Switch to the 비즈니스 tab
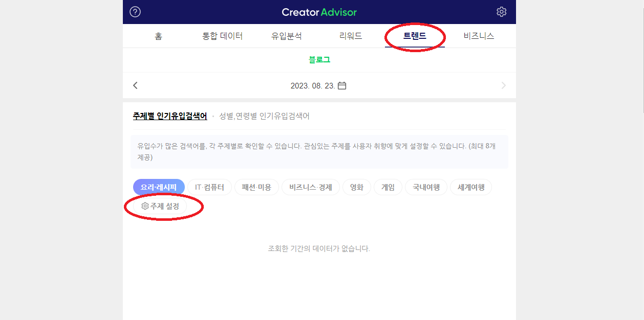 (479, 36)
